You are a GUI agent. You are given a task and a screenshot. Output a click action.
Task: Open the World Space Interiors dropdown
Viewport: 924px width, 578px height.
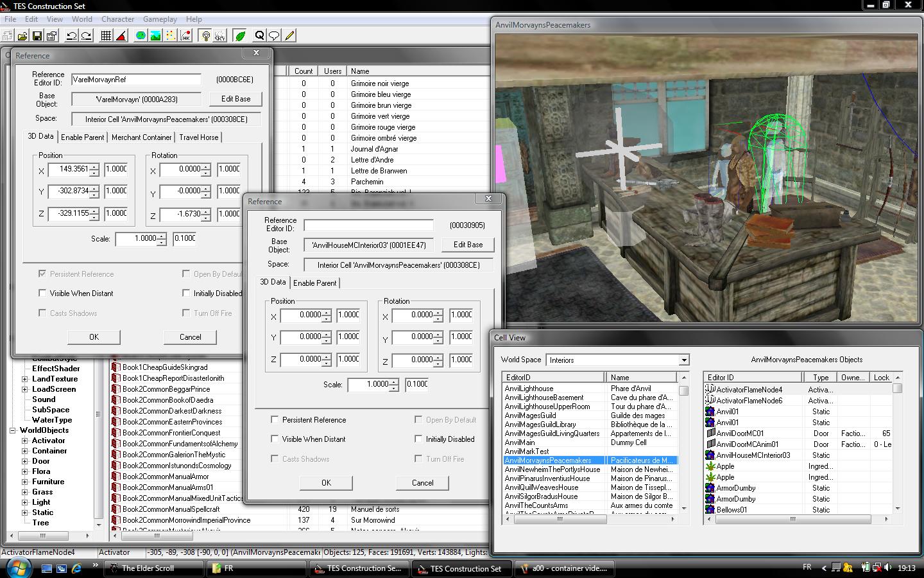coord(683,360)
